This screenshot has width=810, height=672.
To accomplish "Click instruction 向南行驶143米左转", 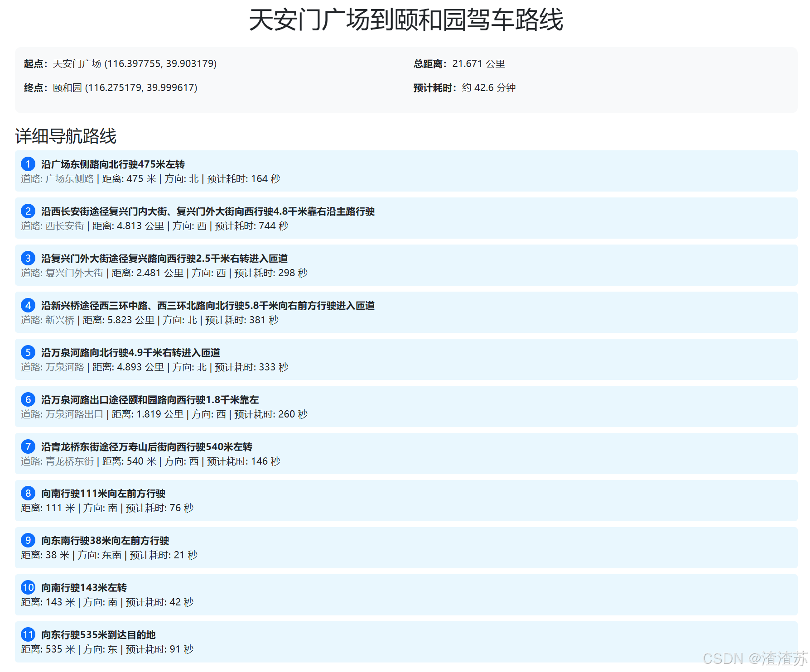I will pyautogui.click(x=84, y=587).
